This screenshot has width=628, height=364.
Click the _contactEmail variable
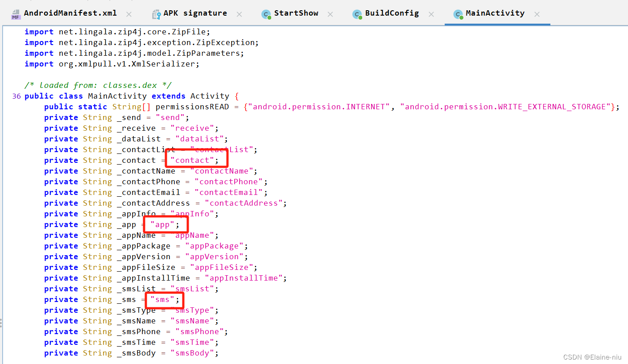tap(149, 192)
